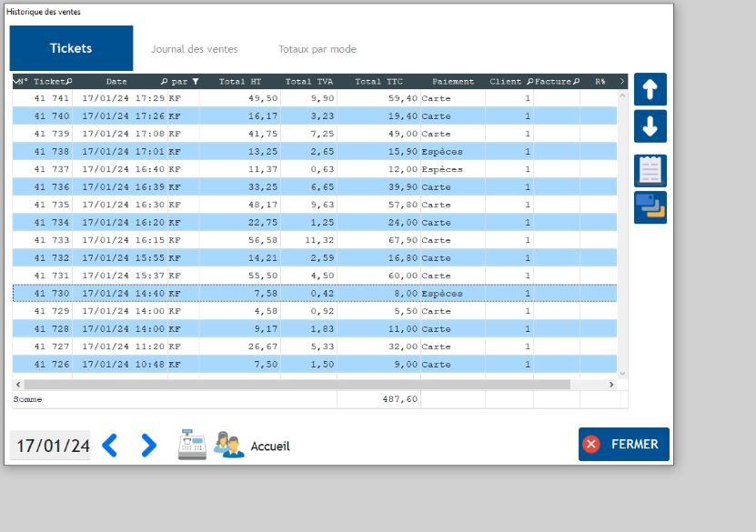Click the horizontal scrollbar under the table
The width and height of the screenshot is (756, 532).
(291, 385)
